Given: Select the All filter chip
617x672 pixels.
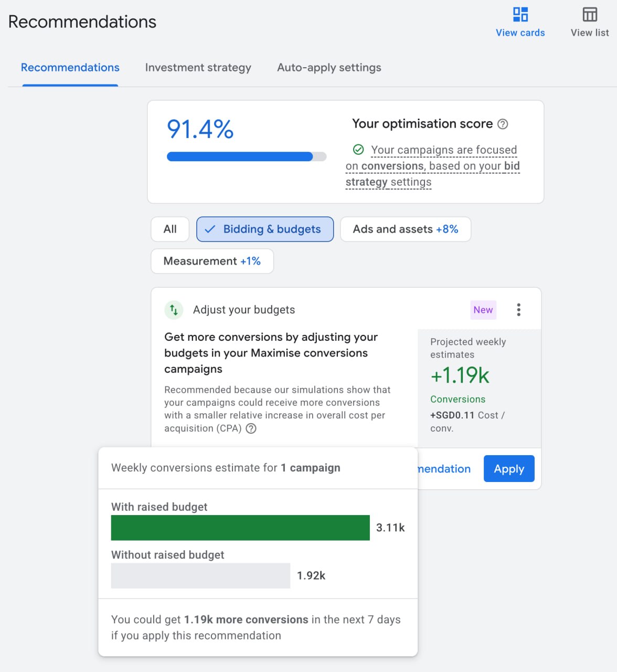Looking at the screenshot, I should coord(170,229).
